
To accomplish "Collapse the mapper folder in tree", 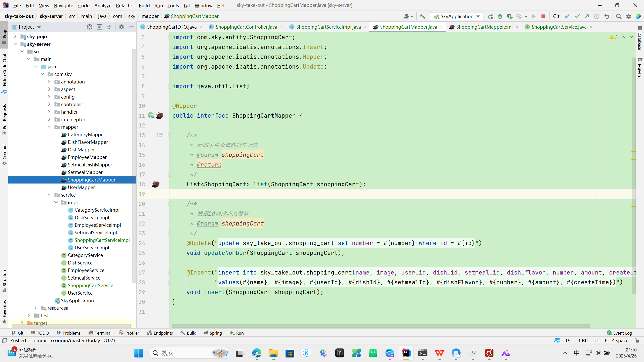I will 49,127.
